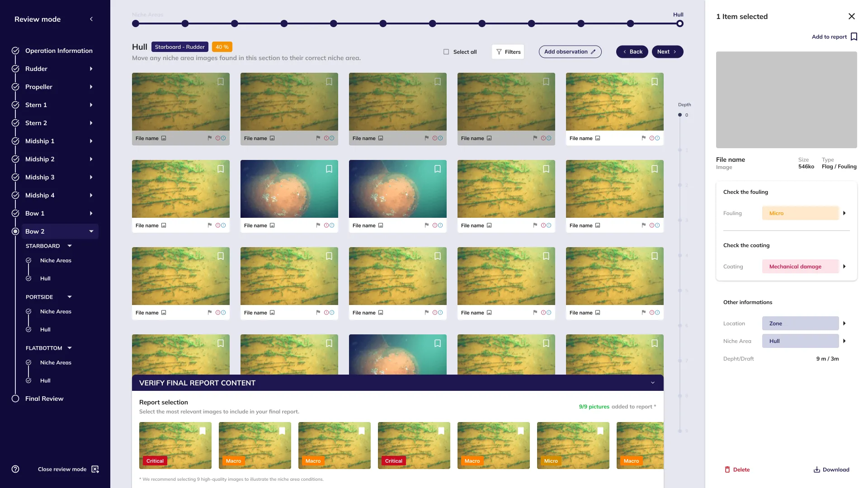The height and width of the screenshot is (488, 868).
Task: Bookmark the fifth image in the top row
Action: (655, 82)
